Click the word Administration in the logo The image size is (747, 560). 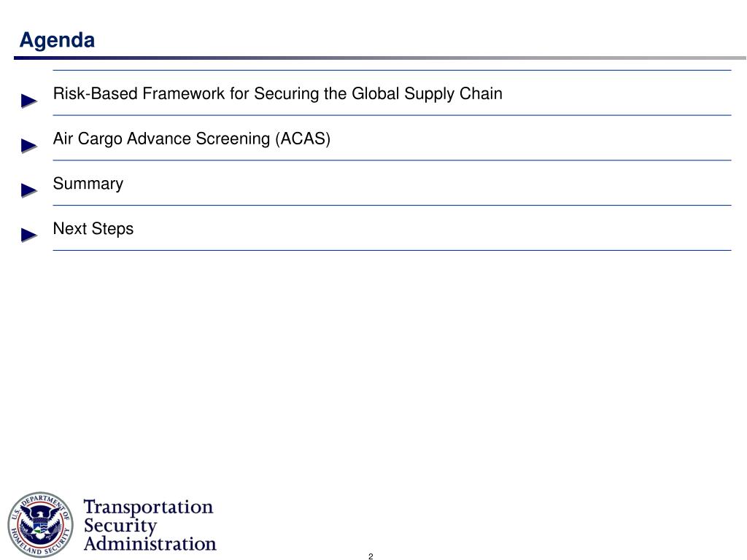(150, 543)
